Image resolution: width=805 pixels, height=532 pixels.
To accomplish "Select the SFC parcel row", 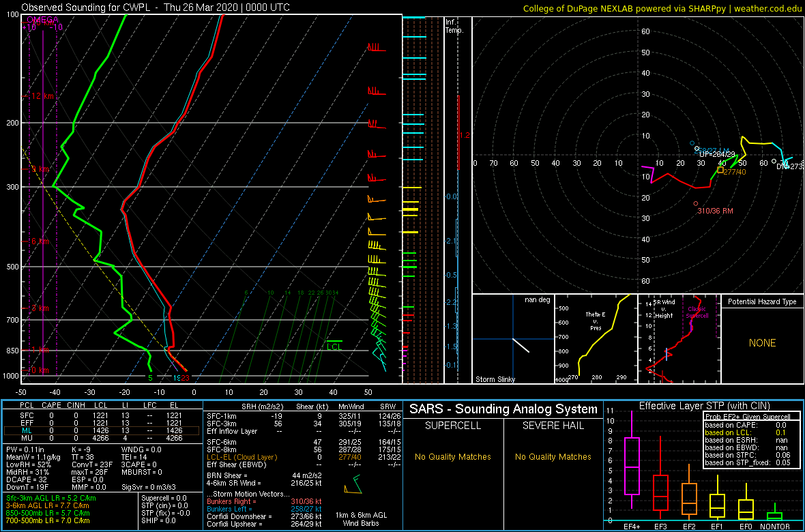I will 102,416.
